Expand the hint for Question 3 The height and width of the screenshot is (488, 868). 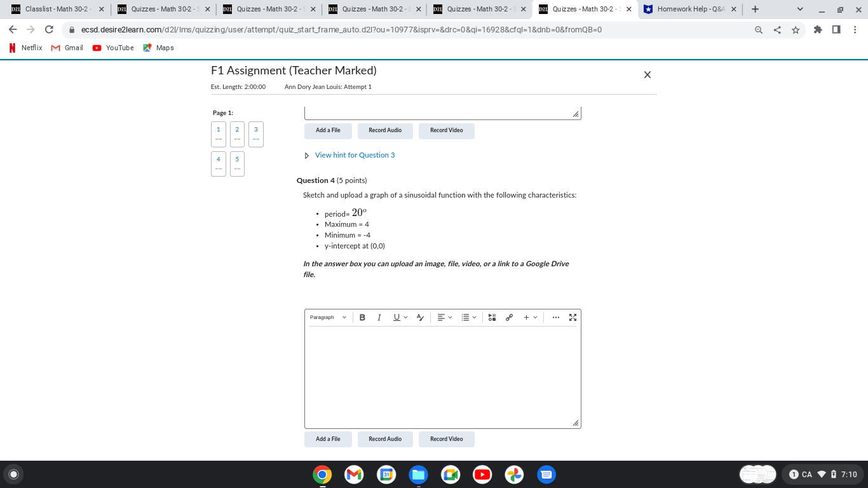click(x=355, y=154)
